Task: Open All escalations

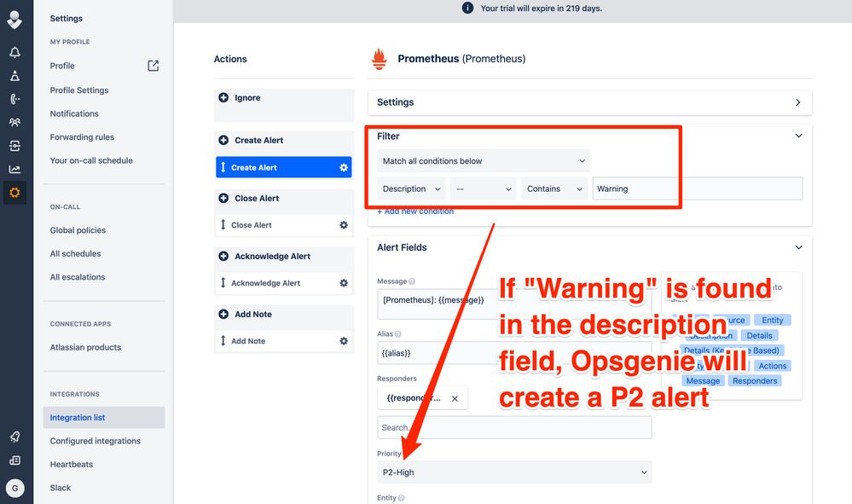Action: click(78, 277)
